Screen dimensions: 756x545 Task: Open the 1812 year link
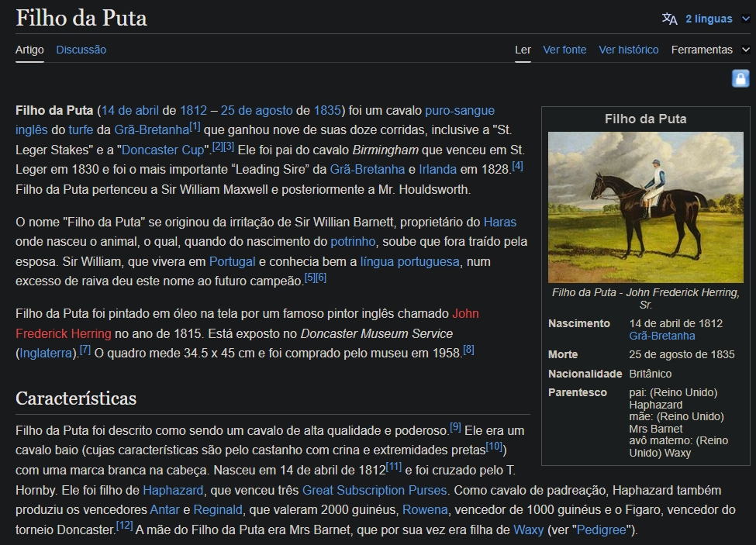point(193,110)
